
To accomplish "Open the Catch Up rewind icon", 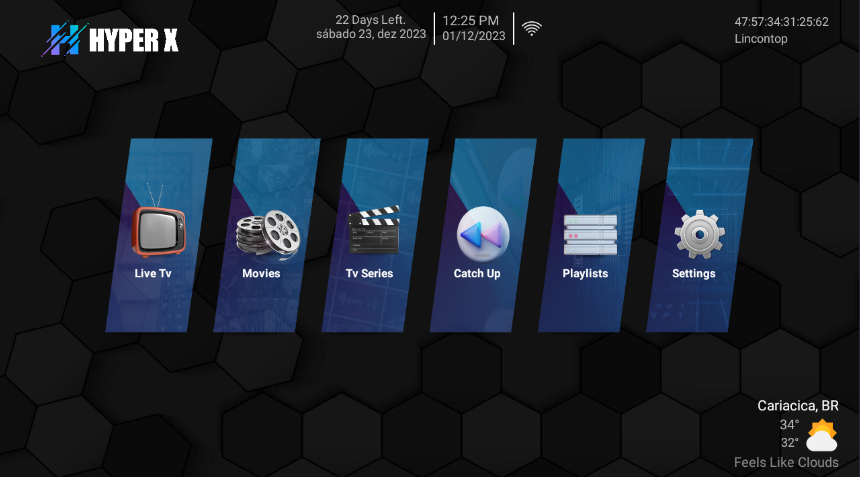I will click(x=483, y=234).
